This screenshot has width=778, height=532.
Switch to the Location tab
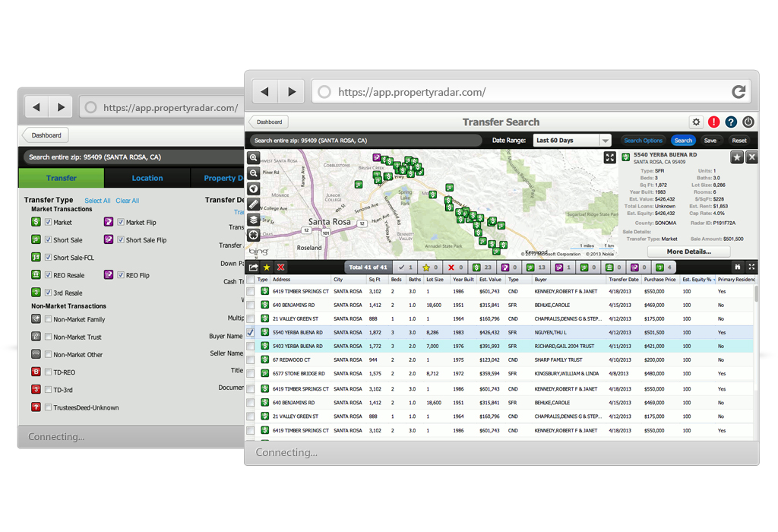(147, 178)
